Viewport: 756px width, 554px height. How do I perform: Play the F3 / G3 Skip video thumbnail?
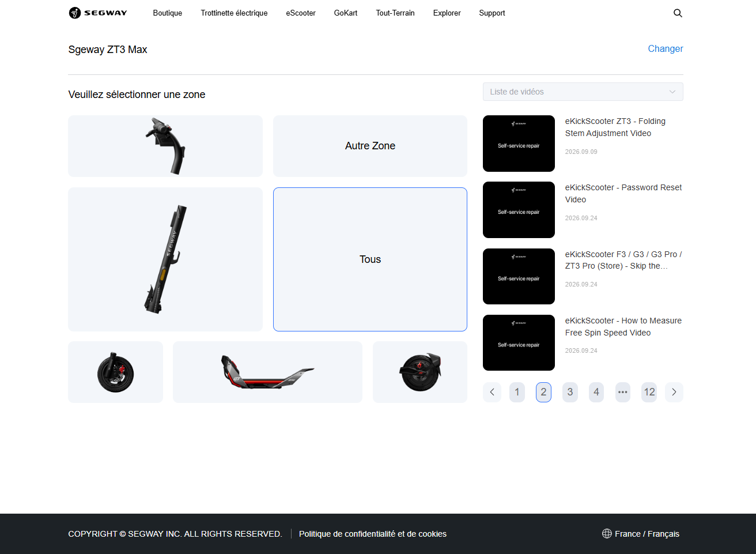pyautogui.click(x=519, y=276)
